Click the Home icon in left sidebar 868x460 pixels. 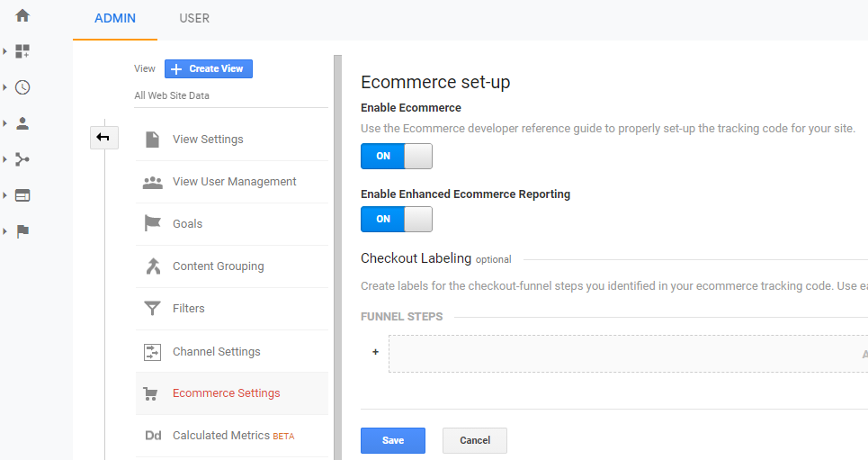22,15
